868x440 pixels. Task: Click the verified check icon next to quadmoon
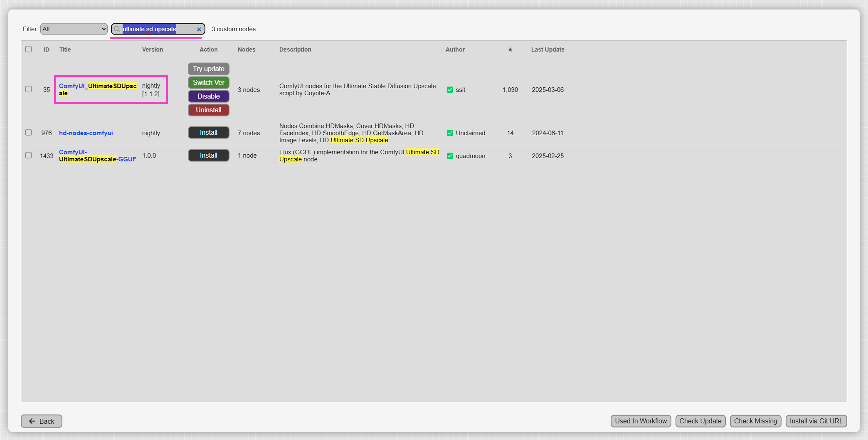coord(450,156)
